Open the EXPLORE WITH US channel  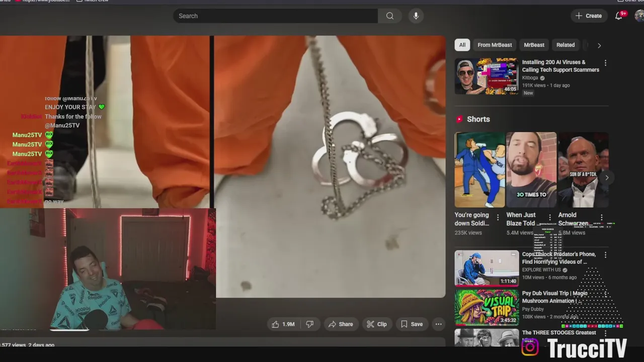coord(541,270)
